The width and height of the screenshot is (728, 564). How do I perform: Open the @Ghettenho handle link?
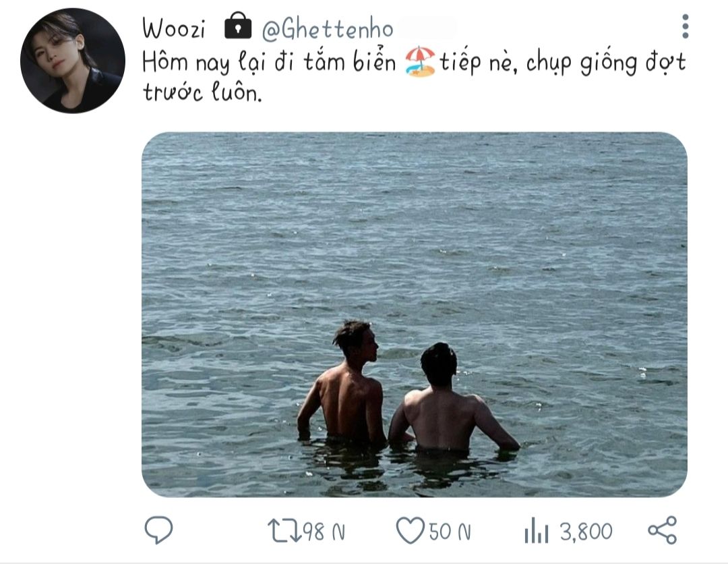coord(327,29)
